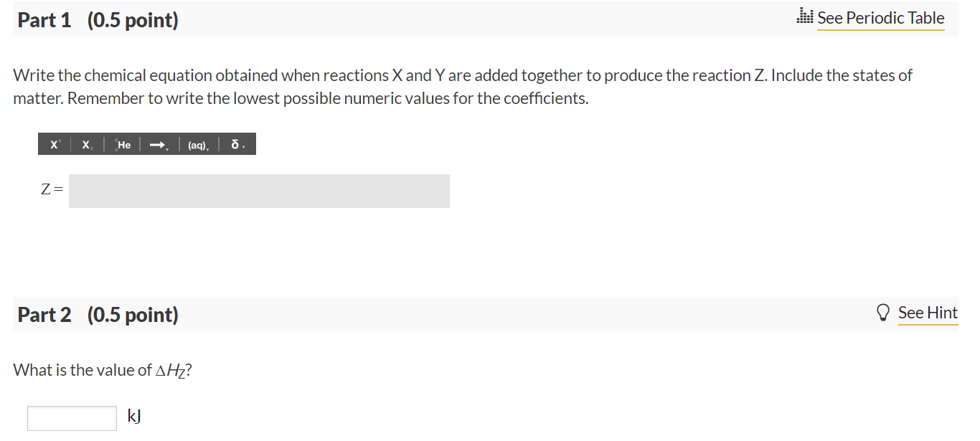Open the (aq) states of matter dropdown
The image size is (980, 441).
[198, 144]
